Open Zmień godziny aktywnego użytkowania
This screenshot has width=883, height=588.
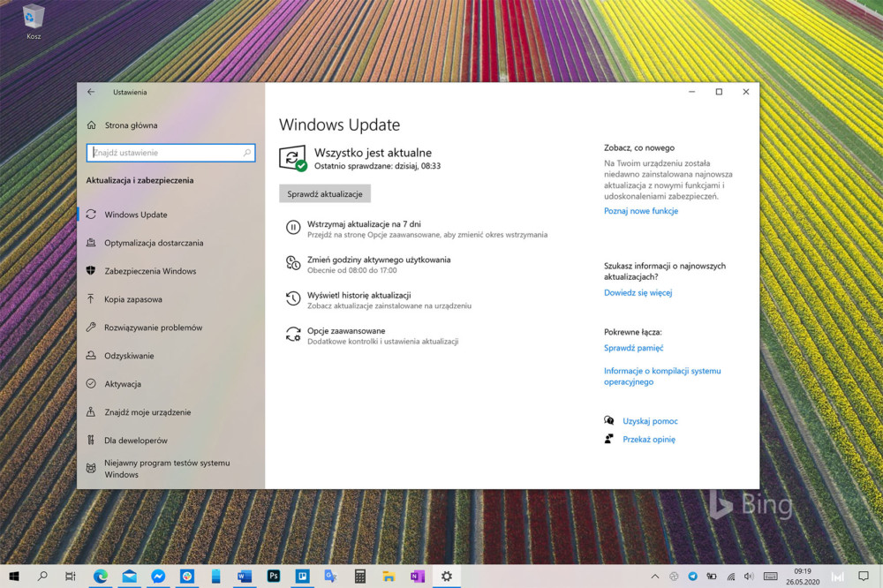pos(379,260)
